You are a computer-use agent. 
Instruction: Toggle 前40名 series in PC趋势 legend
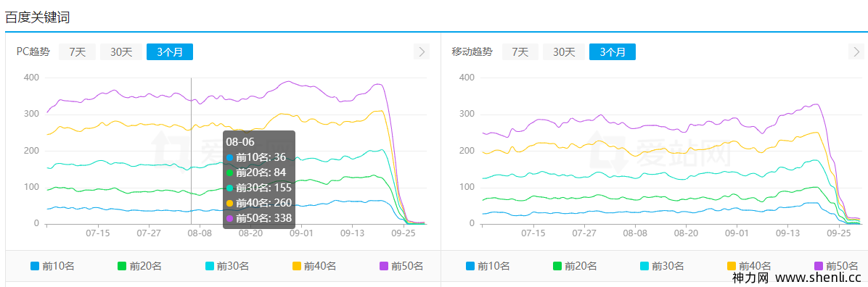pyautogui.click(x=314, y=266)
